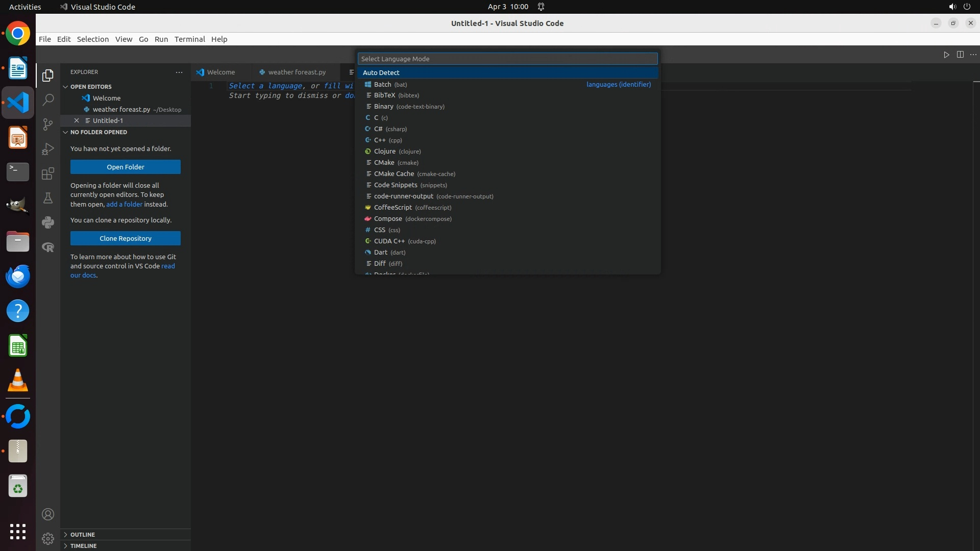Click the Run file play icon
The image size is (980, 551).
[x=946, y=55]
